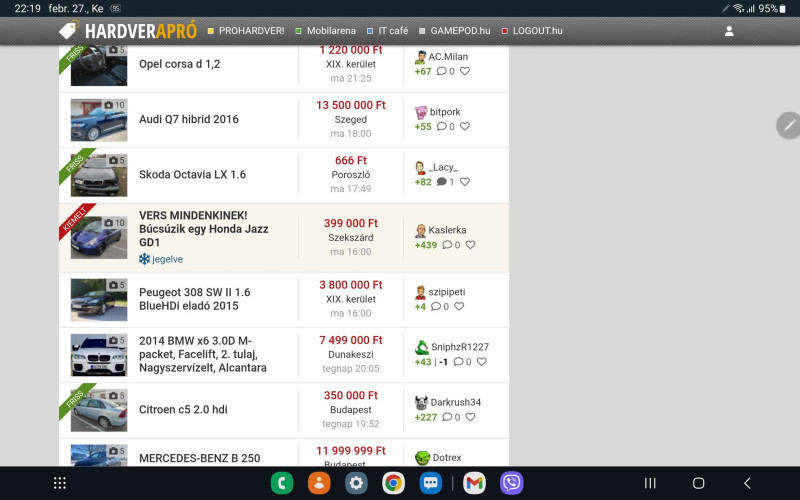View the BMW x6 photo thumbnail
Viewport: 800px width, 500px height.
pyautogui.click(x=99, y=355)
